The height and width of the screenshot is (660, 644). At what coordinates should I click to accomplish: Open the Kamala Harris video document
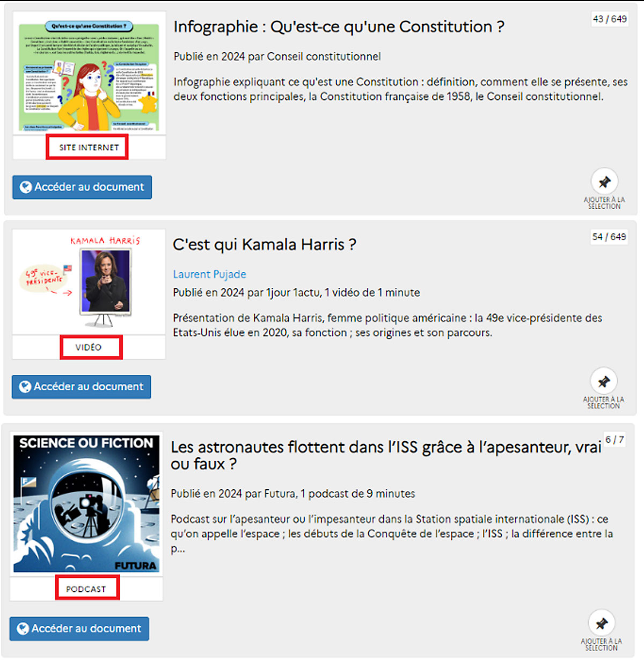(x=82, y=387)
